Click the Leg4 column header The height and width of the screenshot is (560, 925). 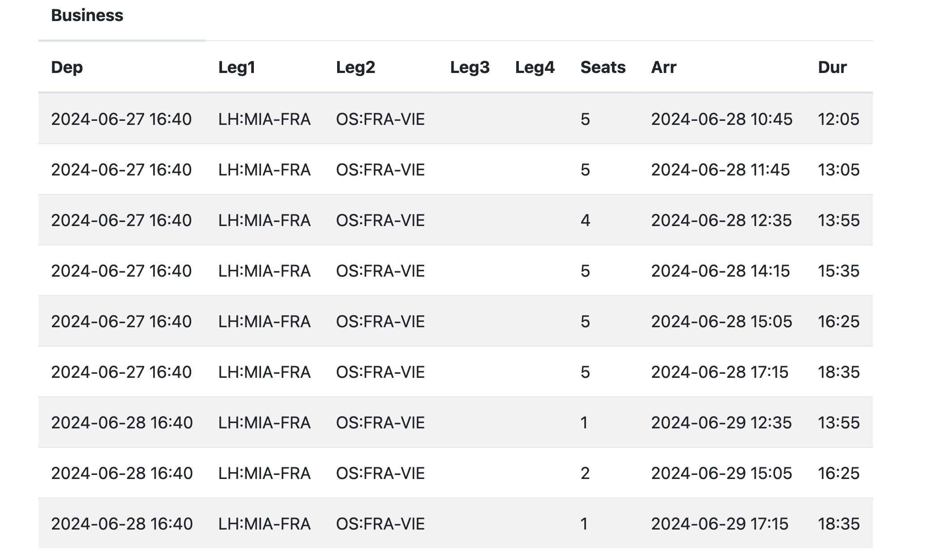pyautogui.click(x=535, y=68)
